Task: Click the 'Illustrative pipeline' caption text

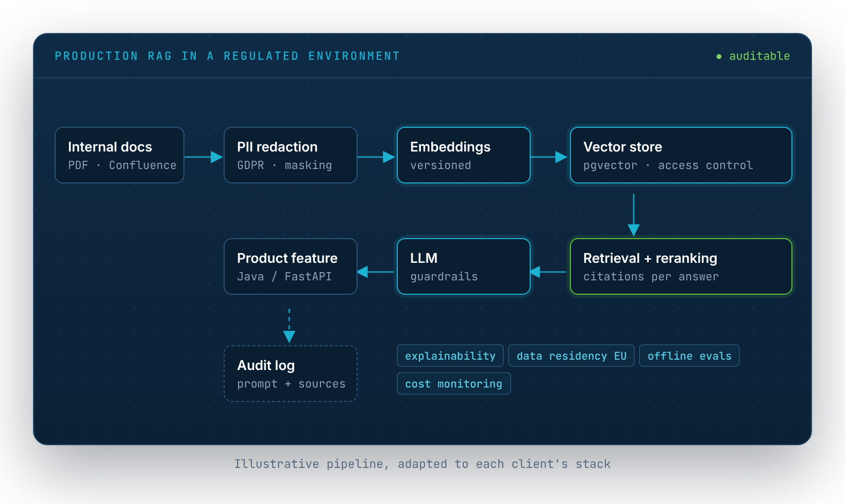Action: (422, 464)
